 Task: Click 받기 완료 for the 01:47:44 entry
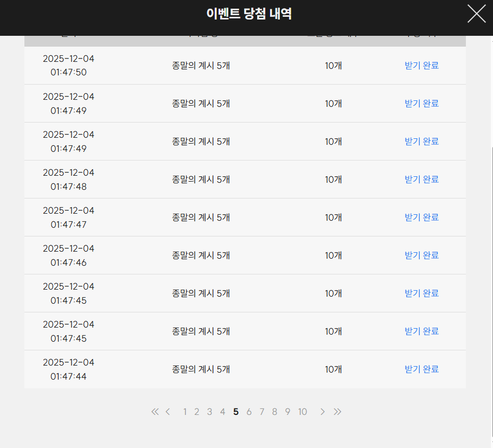(421, 369)
